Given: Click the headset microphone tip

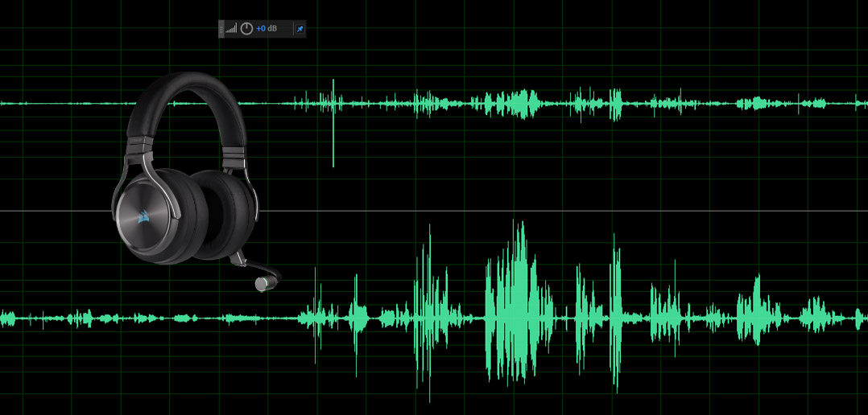Looking at the screenshot, I should [263, 283].
